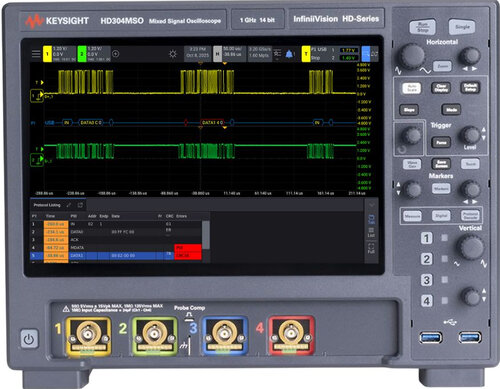Image resolution: width=500 pixels, height=389 pixels.
Task: Open the date and time readout
Action: (198, 54)
